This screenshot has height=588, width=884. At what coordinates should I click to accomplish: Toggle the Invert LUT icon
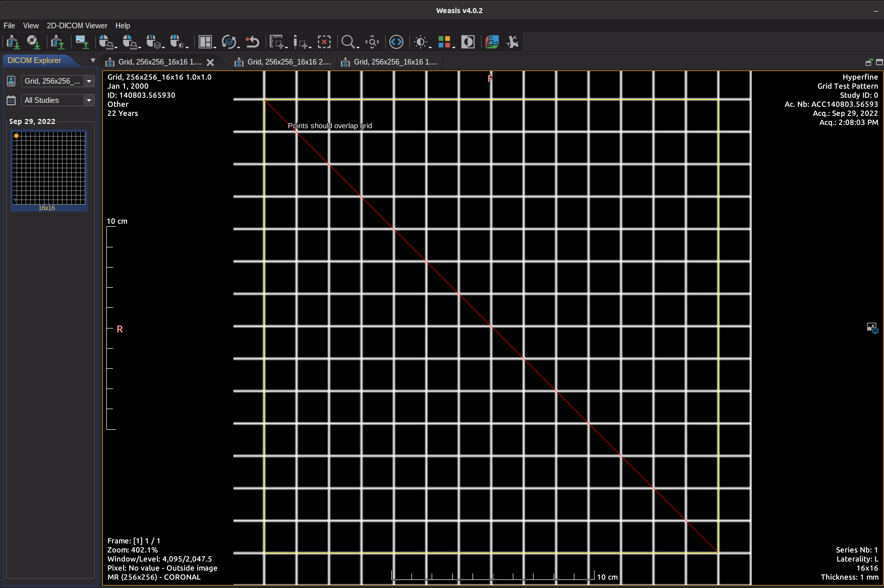tap(468, 42)
